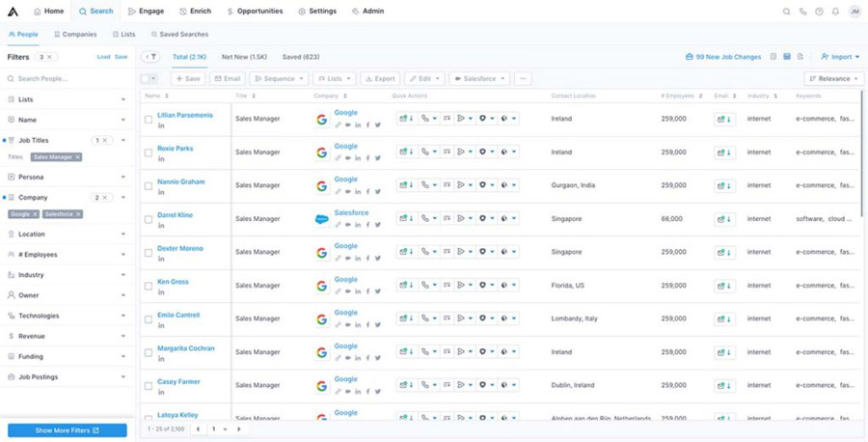Image resolution: width=868 pixels, height=442 pixels.
Task: Expand the Location filter section
Action: 66,234
